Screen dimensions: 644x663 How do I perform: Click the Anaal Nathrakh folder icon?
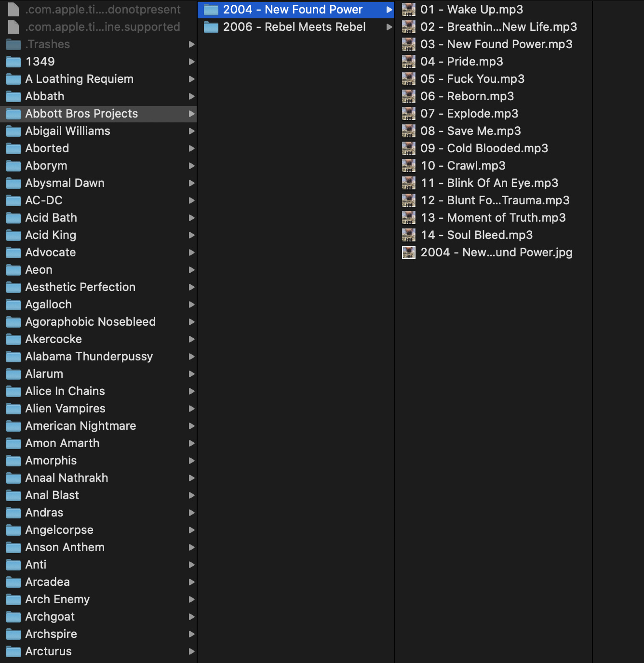click(x=13, y=478)
